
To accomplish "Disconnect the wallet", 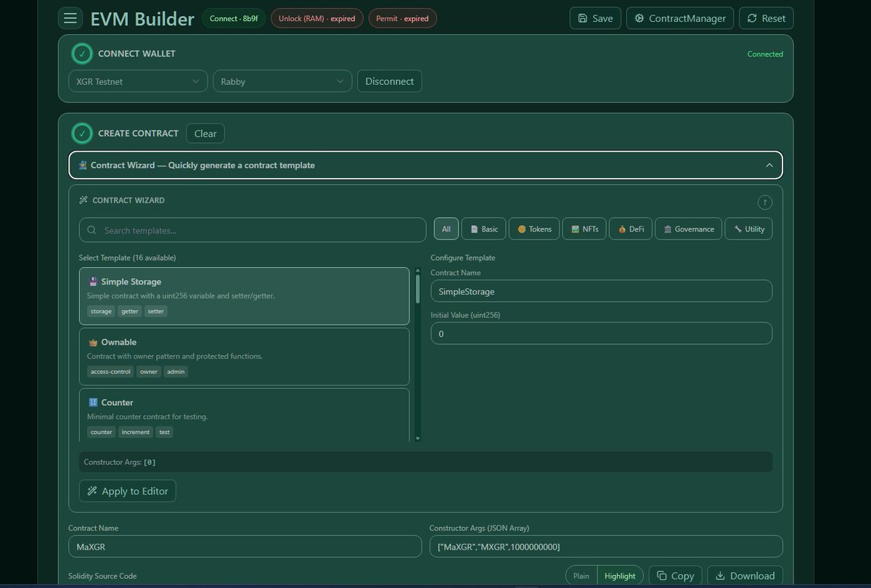I will tap(389, 81).
